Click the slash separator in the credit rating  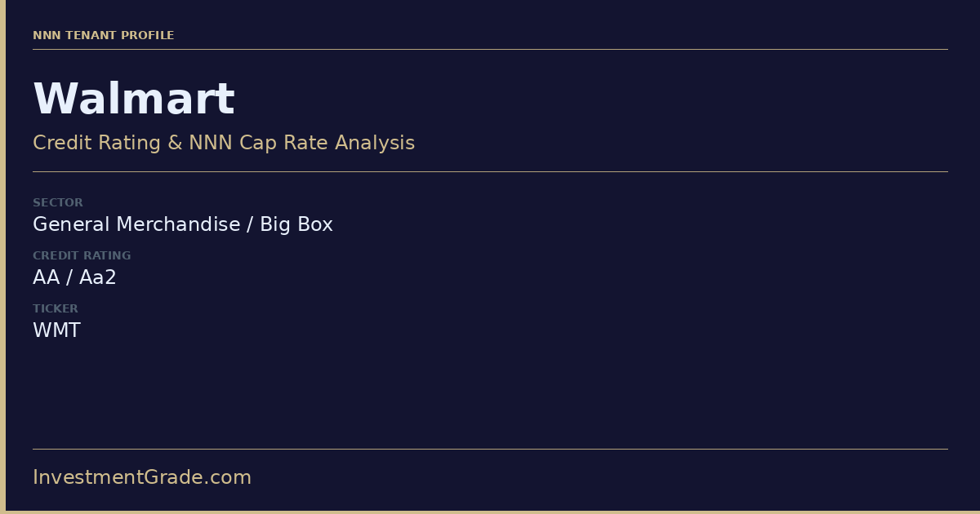coord(69,278)
